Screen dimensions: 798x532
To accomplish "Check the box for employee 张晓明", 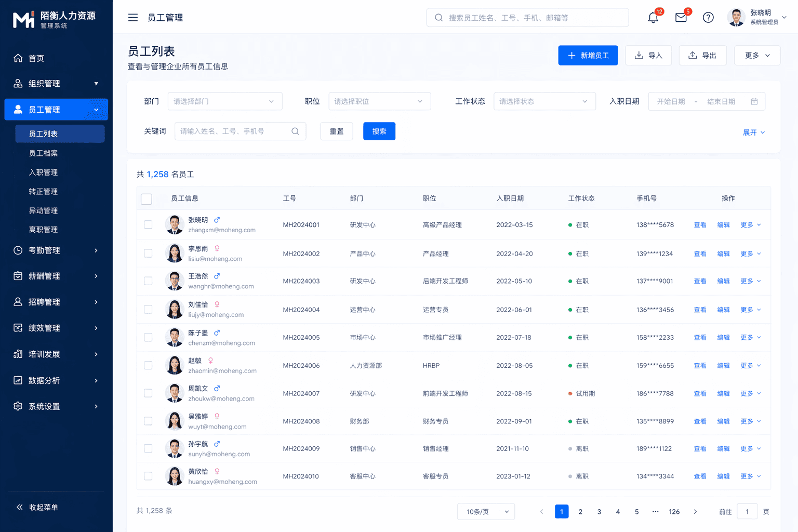I will [x=148, y=225].
